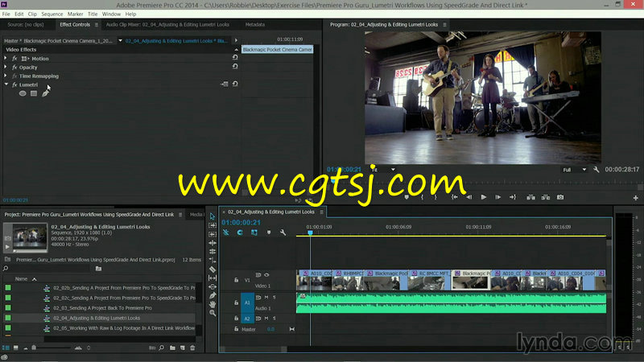Open Effect Controls panel menu
Screen dimensions: 644x362
97,25
